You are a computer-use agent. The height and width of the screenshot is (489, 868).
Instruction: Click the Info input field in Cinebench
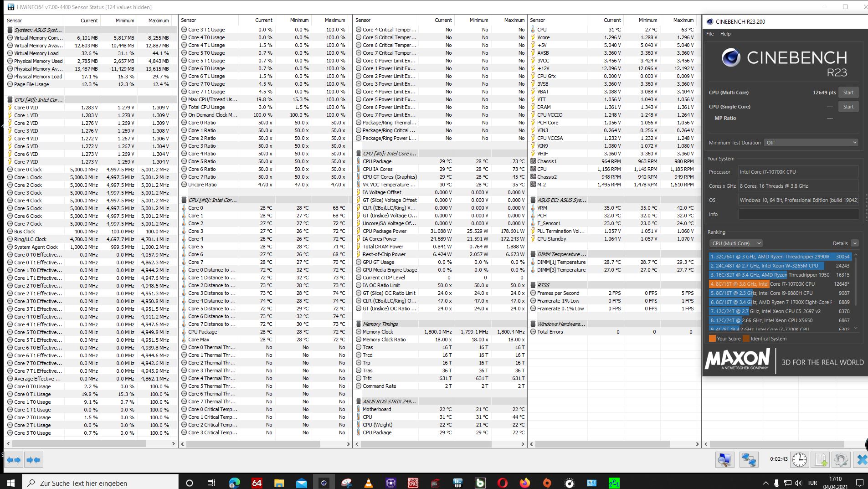click(798, 214)
